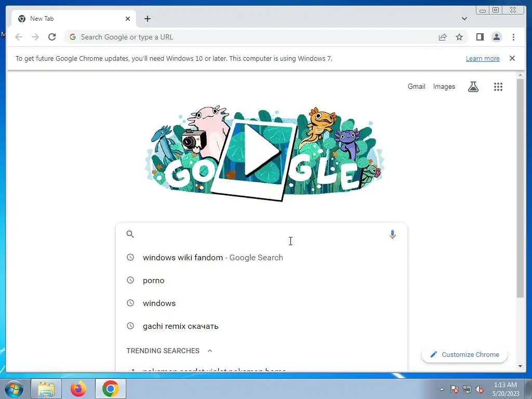Close the New Tab tab
Screen dimensions: 532x399
[128, 19]
